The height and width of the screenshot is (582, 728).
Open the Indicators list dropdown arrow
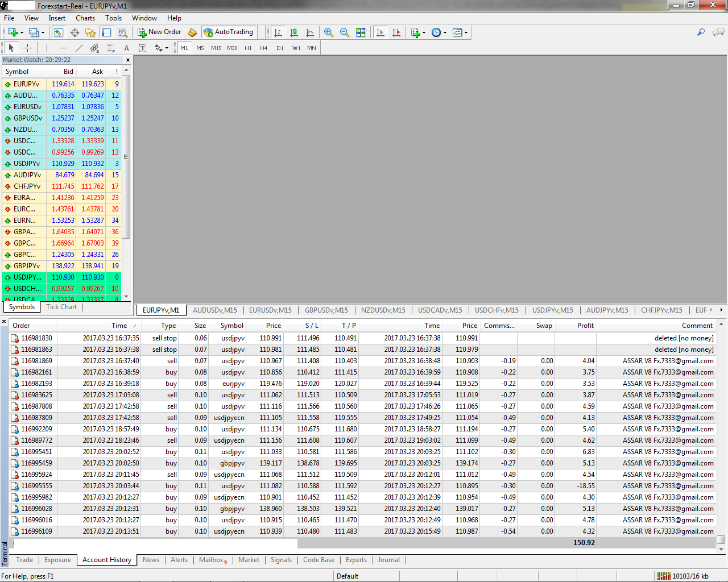click(424, 33)
